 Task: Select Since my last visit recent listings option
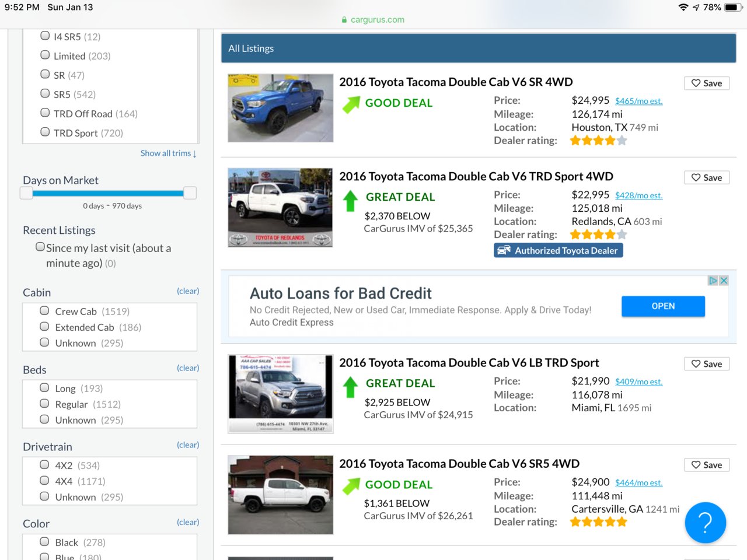[40, 247]
